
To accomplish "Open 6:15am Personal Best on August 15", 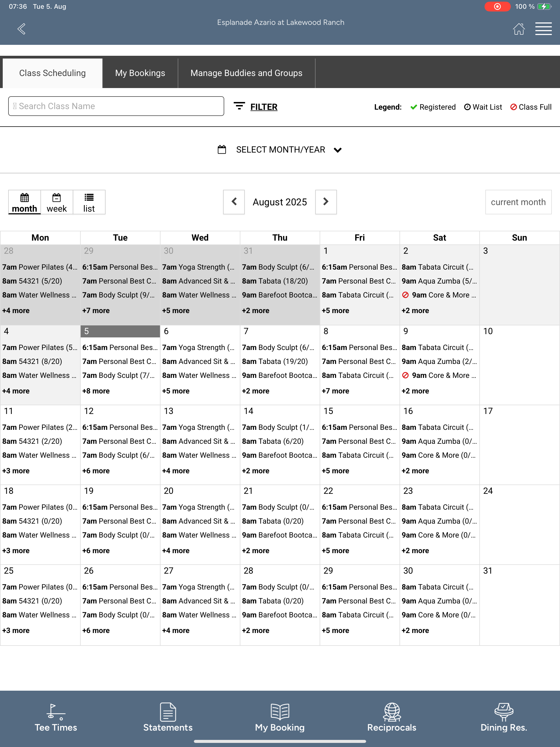I will [359, 427].
